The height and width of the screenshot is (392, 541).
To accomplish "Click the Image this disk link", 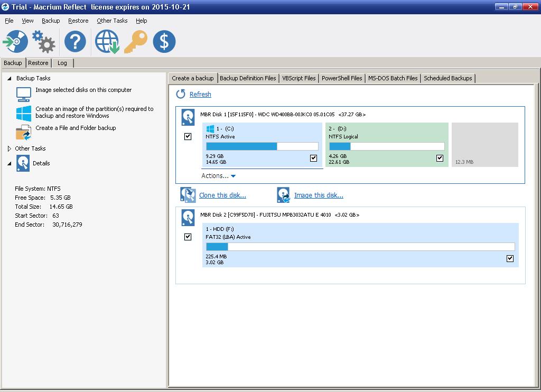I will point(319,195).
